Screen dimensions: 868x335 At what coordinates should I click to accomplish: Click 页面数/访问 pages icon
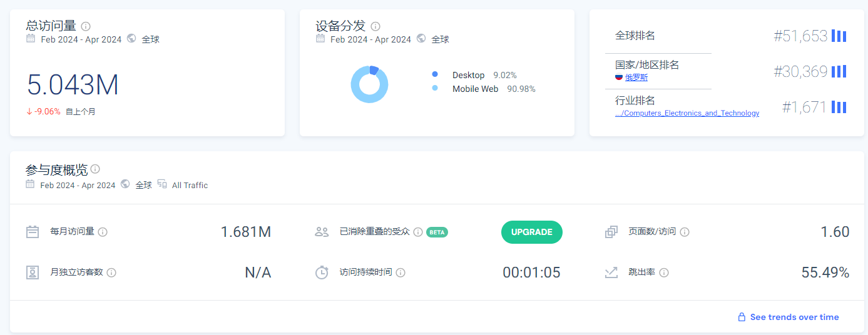[x=611, y=232]
